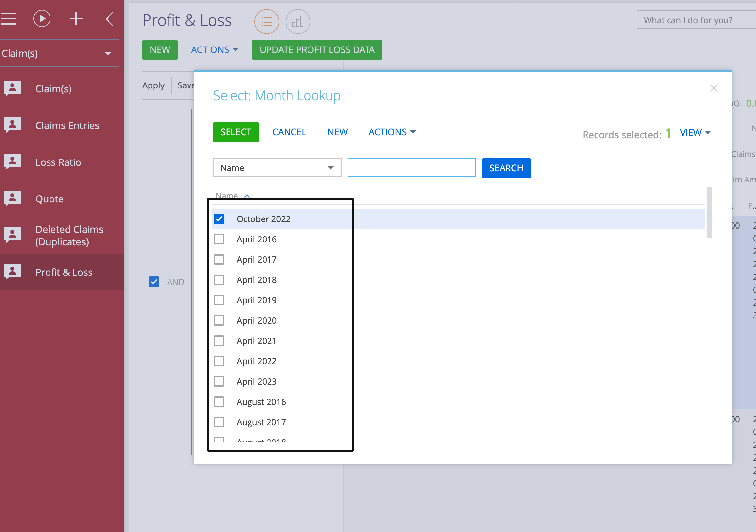756x532 pixels.
Task: Click the Claims Entries section icon
Action: pos(12,125)
